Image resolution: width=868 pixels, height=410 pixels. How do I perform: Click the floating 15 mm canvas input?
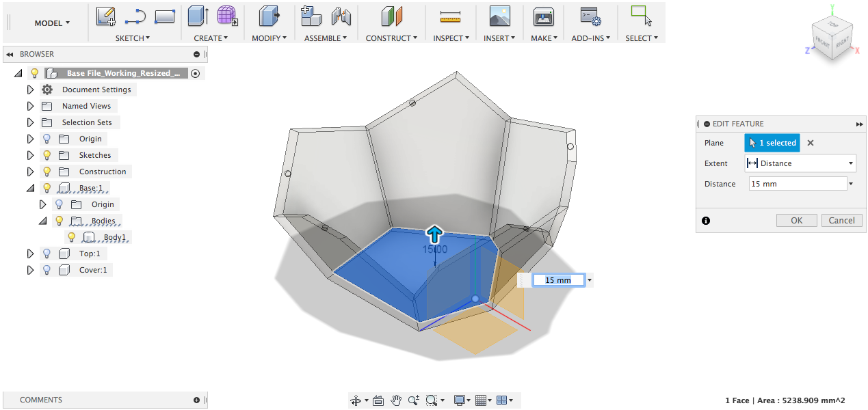(x=558, y=280)
